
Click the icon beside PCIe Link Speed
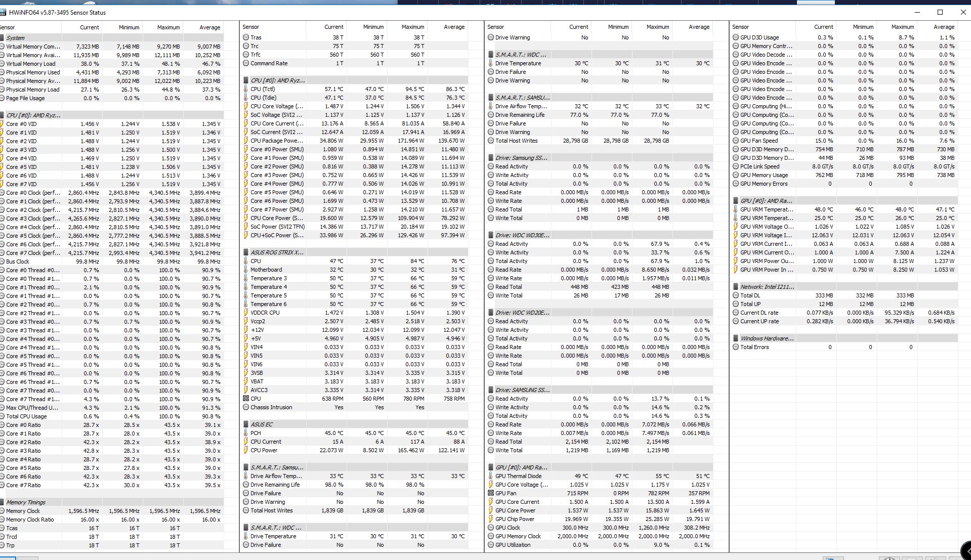pyautogui.click(x=736, y=166)
